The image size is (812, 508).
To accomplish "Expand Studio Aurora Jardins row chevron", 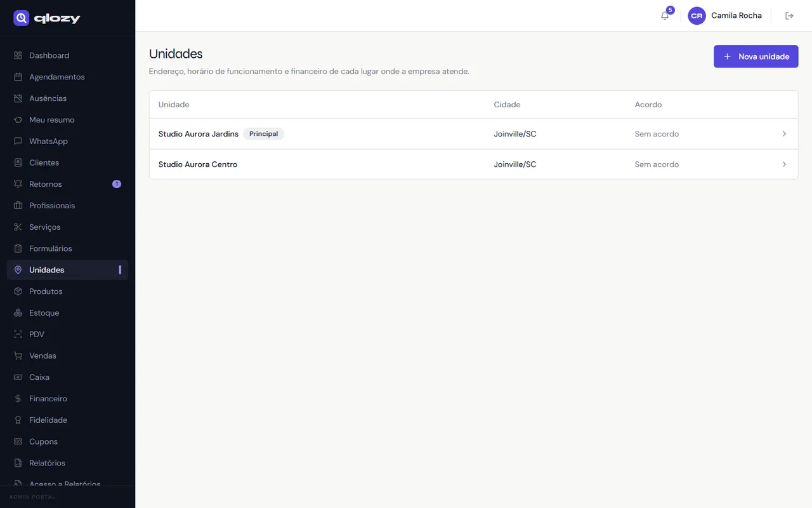I will point(784,134).
